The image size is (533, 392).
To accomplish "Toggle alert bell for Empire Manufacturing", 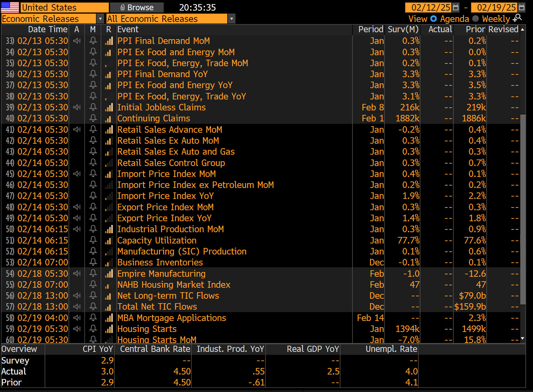I will click(x=93, y=274).
